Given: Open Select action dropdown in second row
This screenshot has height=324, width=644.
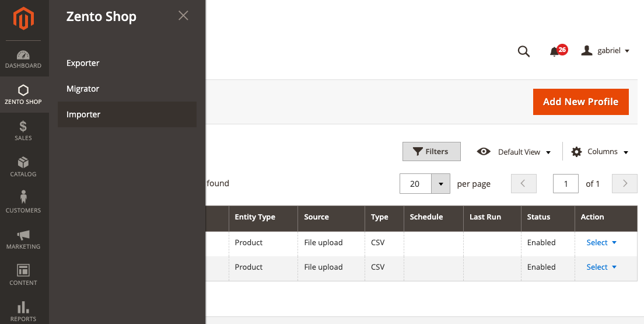Looking at the screenshot, I should click(601, 267).
